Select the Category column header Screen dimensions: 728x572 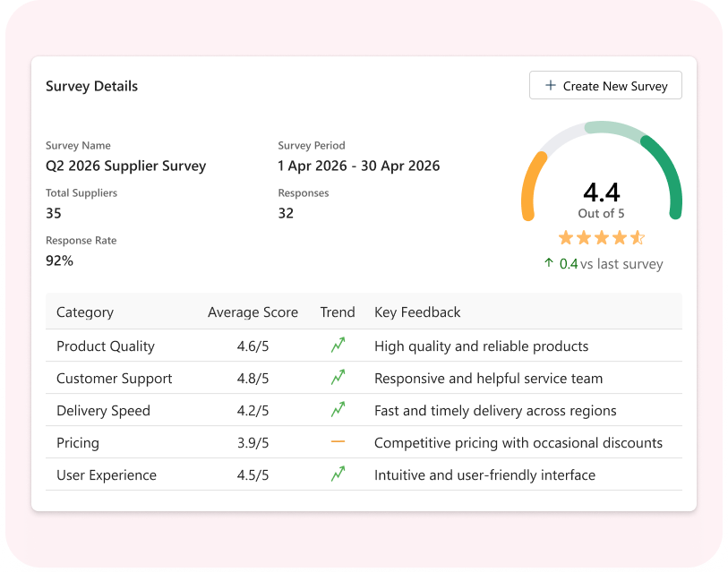click(85, 312)
